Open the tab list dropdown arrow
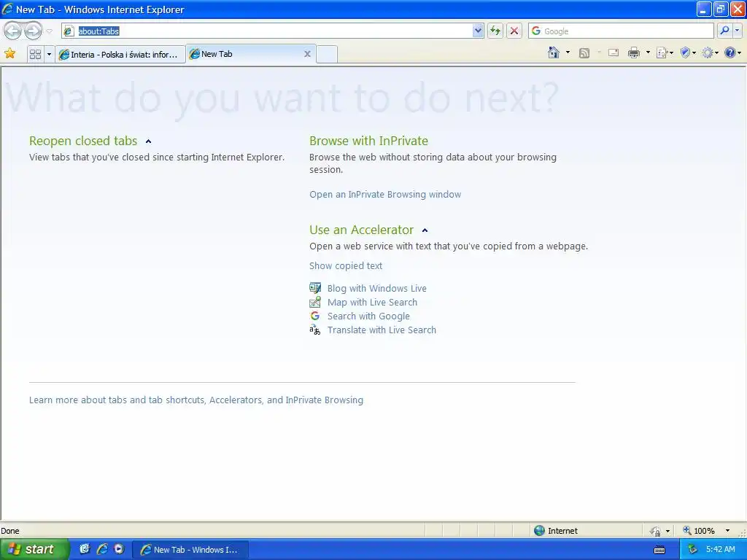This screenshot has height=560, width=747. point(49,54)
